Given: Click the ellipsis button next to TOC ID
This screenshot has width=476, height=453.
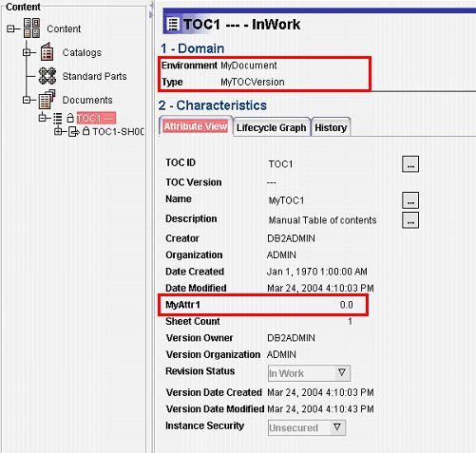Looking at the screenshot, I should [410, 164].
